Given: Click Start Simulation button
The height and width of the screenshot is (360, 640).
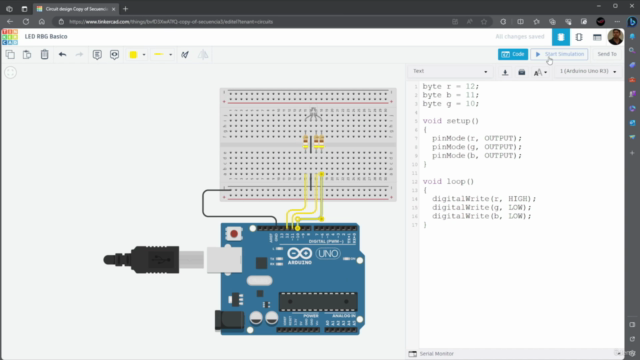Looking at the screenshot, I should [559, 54].
